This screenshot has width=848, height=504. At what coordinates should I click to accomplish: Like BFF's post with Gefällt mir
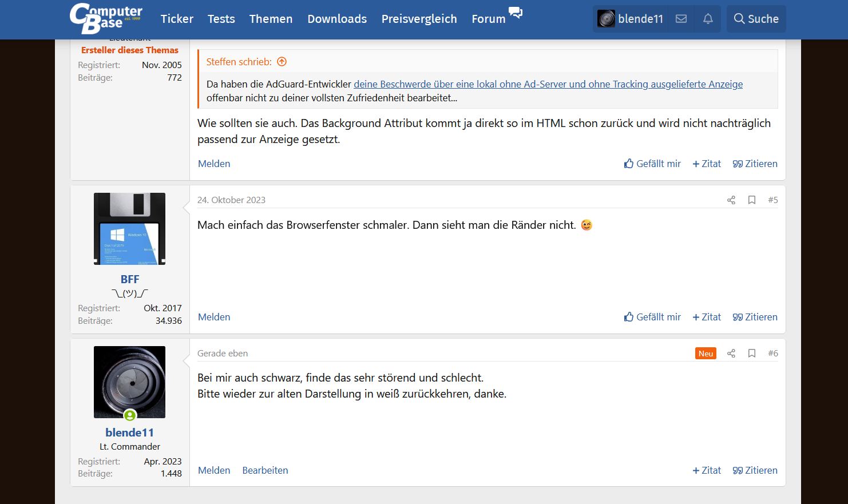[652, 316]
